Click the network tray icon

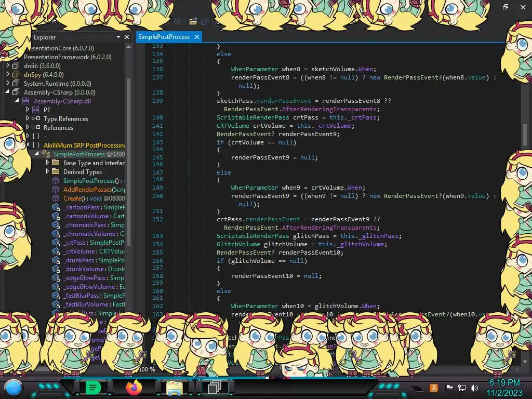coord(462,388)
